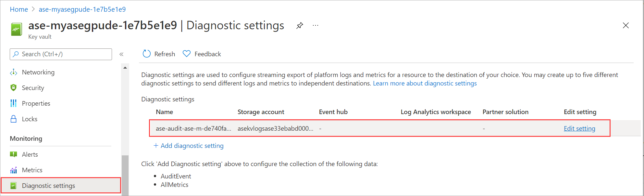Click the Properties bars icon

pos(14,103)
